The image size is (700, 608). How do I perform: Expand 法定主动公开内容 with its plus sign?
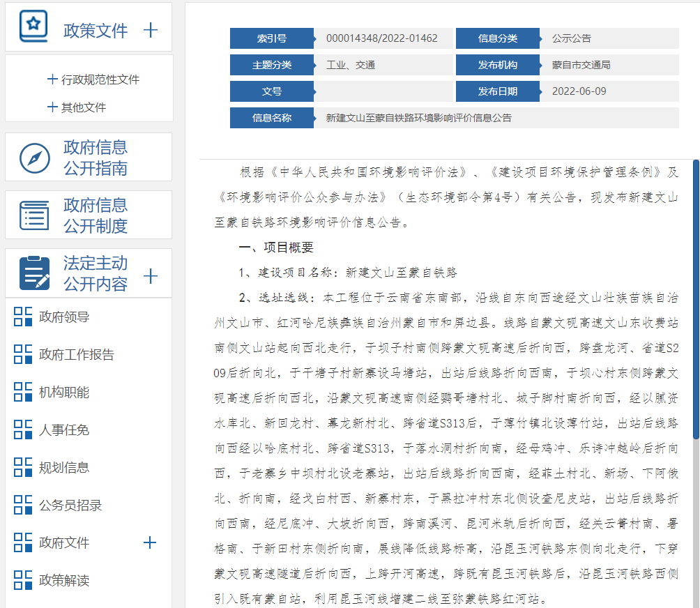coord(151,276)
